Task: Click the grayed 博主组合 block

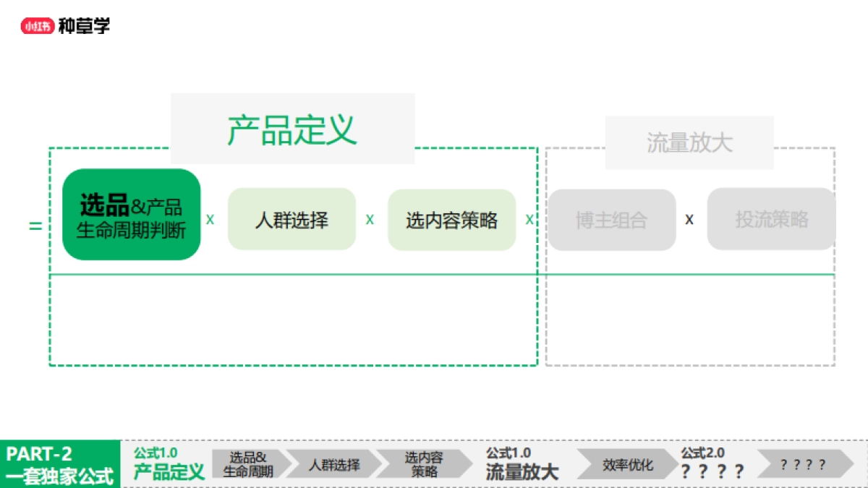Action: 612,220
